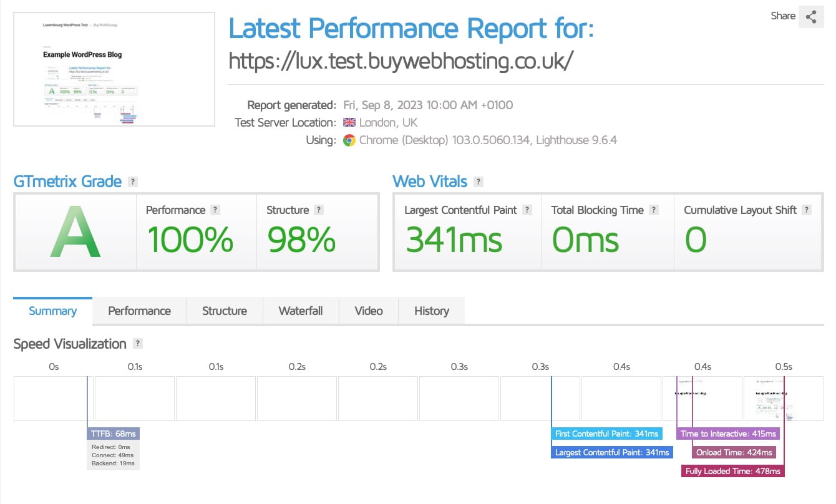Click the Chrome browser icon

tap(349, 140)
